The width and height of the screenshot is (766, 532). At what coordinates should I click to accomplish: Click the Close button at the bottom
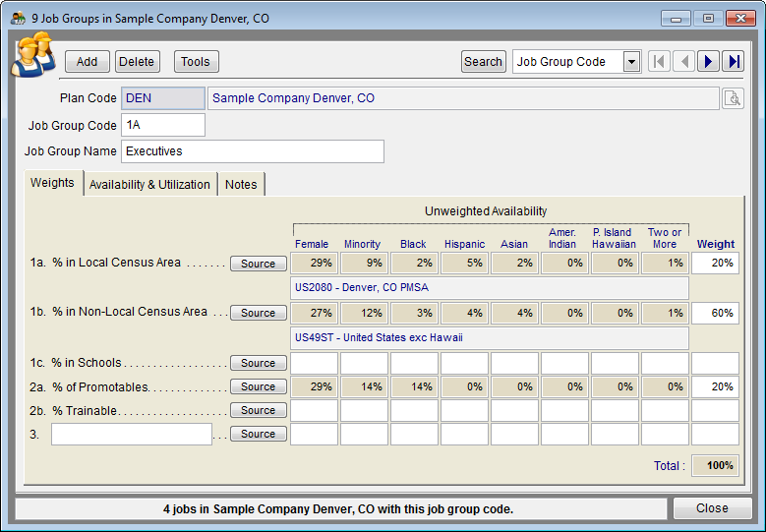tap(712, 508)
